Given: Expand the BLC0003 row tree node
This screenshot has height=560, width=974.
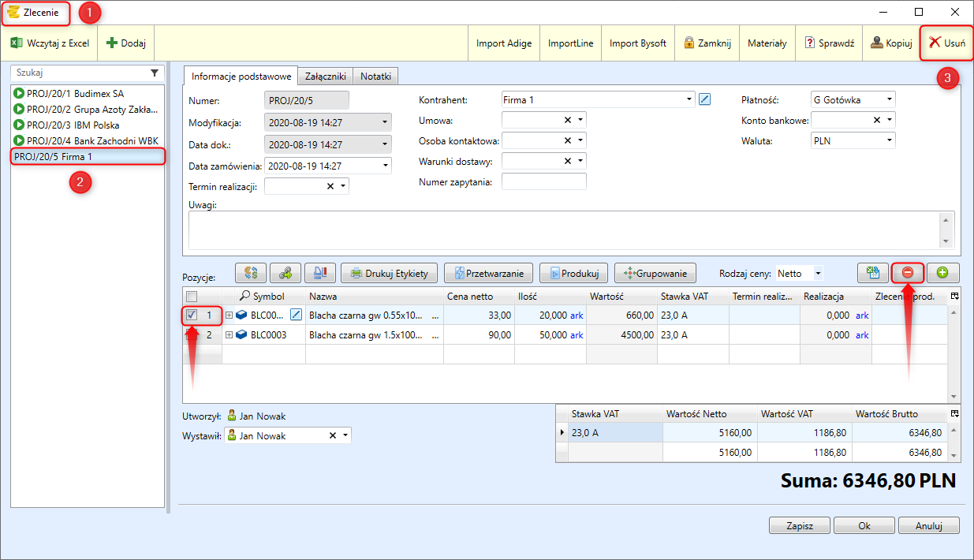Looking at the screenshot, I should pyautogui.click(x=230, y=335).
